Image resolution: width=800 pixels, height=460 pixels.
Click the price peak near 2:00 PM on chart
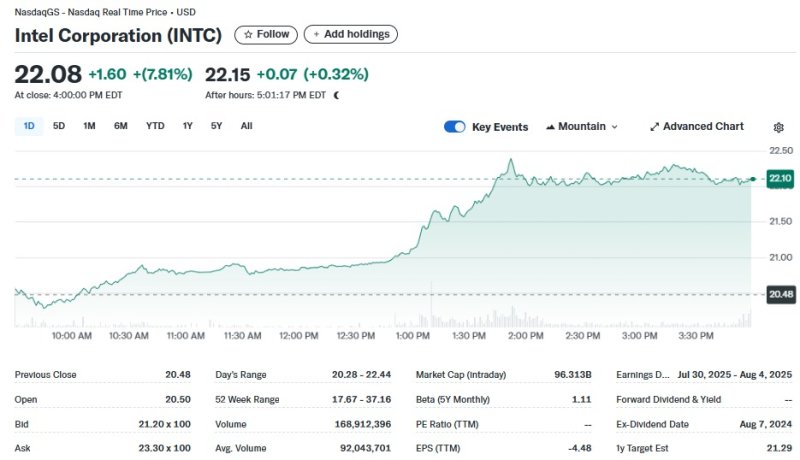[511, 160]
